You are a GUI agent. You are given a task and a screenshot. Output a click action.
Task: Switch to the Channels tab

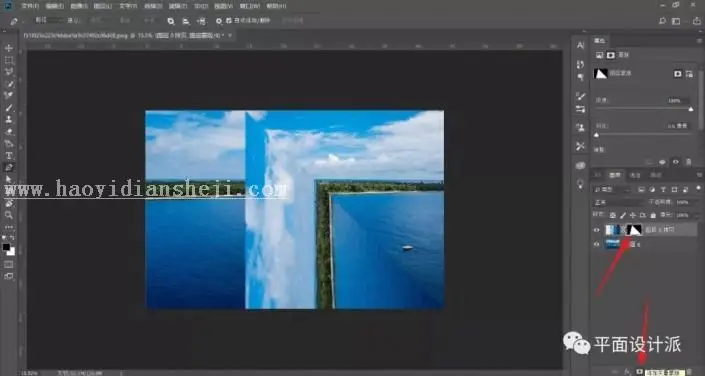pos(635,175)
